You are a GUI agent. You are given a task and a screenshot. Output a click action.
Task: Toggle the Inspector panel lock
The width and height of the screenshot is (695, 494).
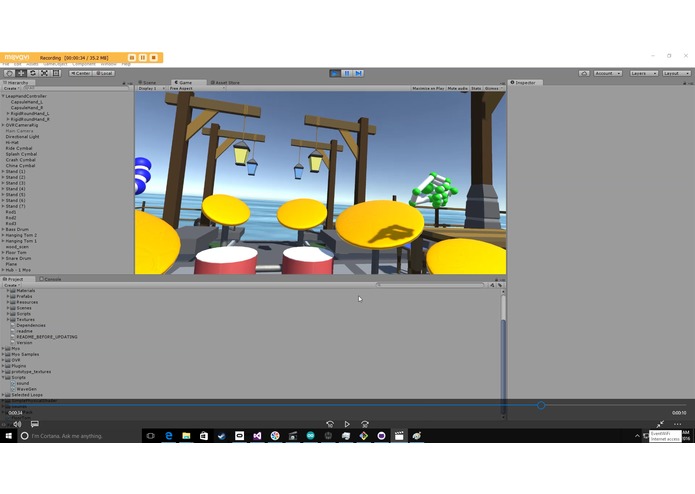685,83
